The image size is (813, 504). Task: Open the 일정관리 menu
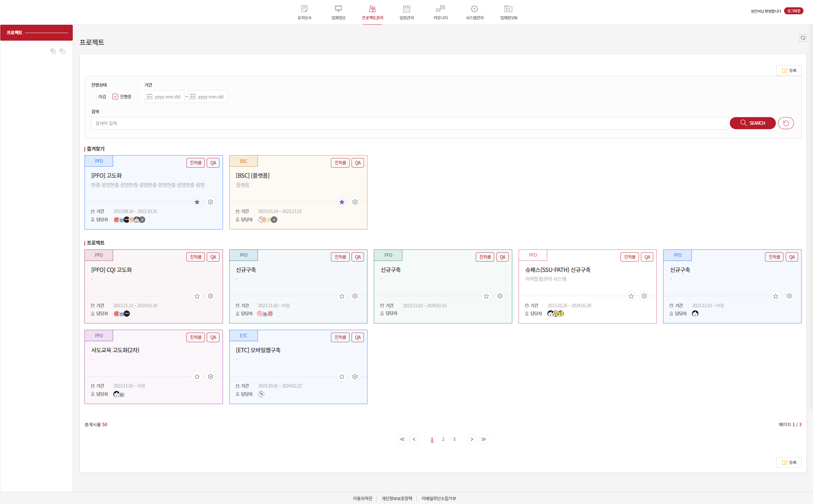406,12
